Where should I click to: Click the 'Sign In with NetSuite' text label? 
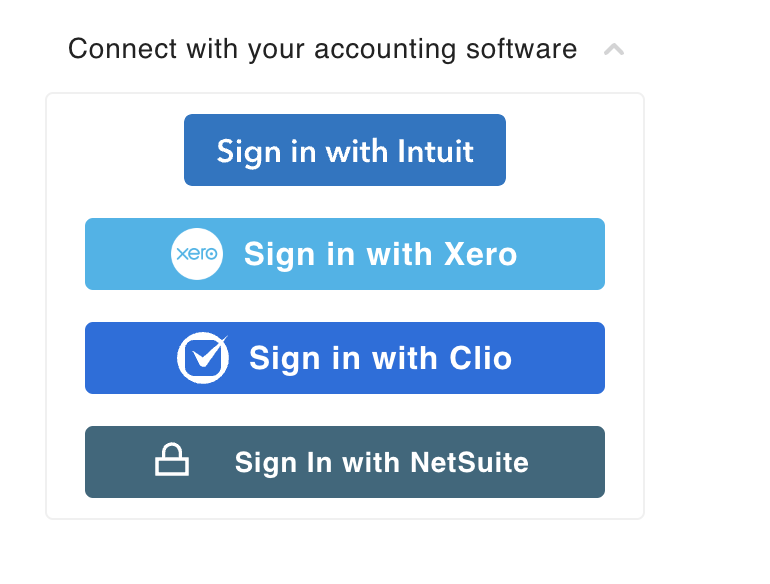381,463
